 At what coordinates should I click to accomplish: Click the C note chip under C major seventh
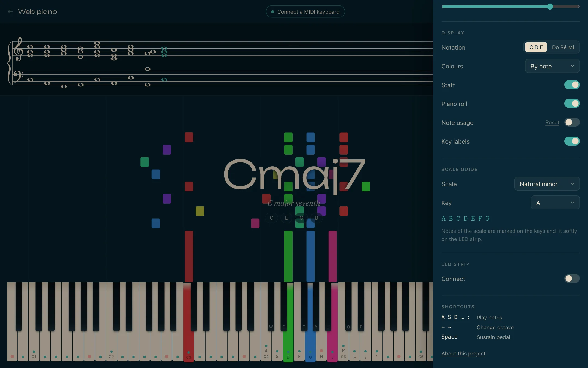271,218
